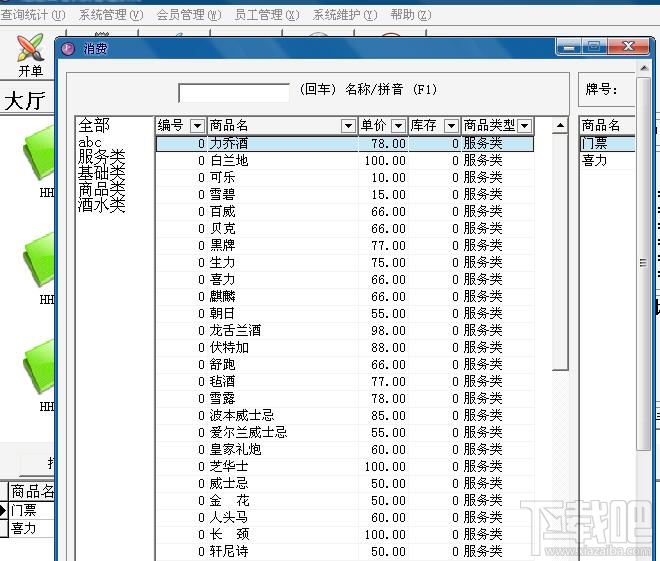
Task: Select the 雪露 product row
Action: 345,399
